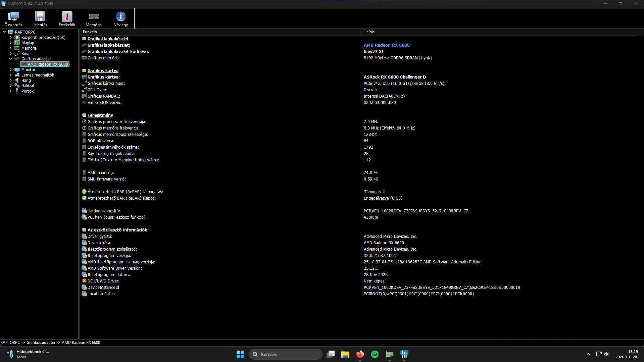Show hidden system tray icons
Screen dimensions: 644x362
(x=588, y=354)
